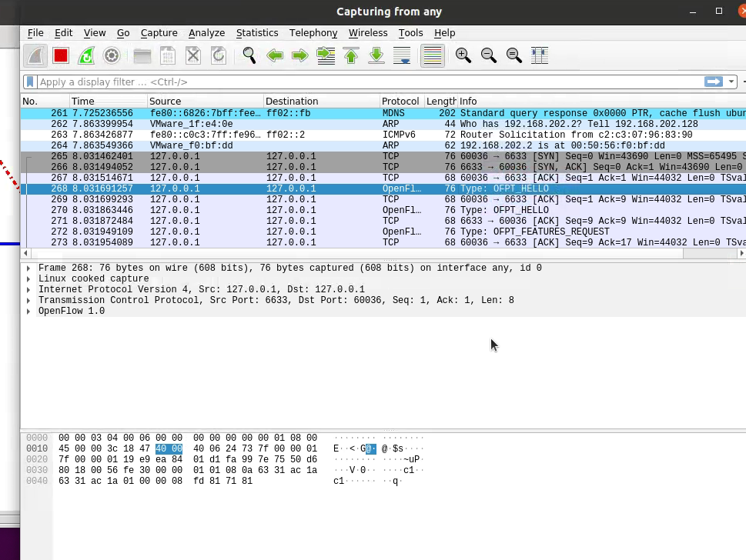Open the Help menu

[444, 33]
